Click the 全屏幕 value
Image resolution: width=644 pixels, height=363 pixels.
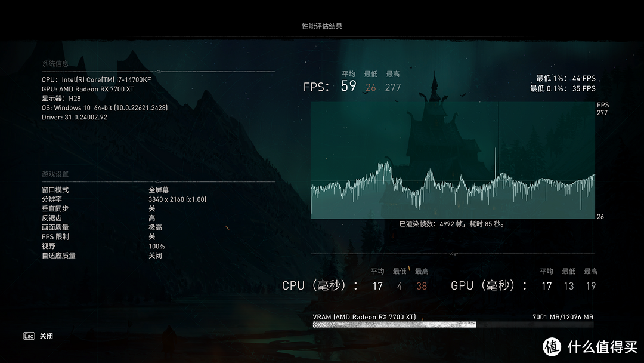[159, 190]
